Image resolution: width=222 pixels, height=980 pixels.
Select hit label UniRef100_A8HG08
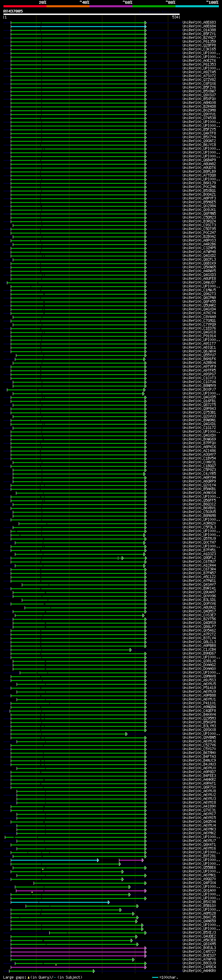point(199,103)
